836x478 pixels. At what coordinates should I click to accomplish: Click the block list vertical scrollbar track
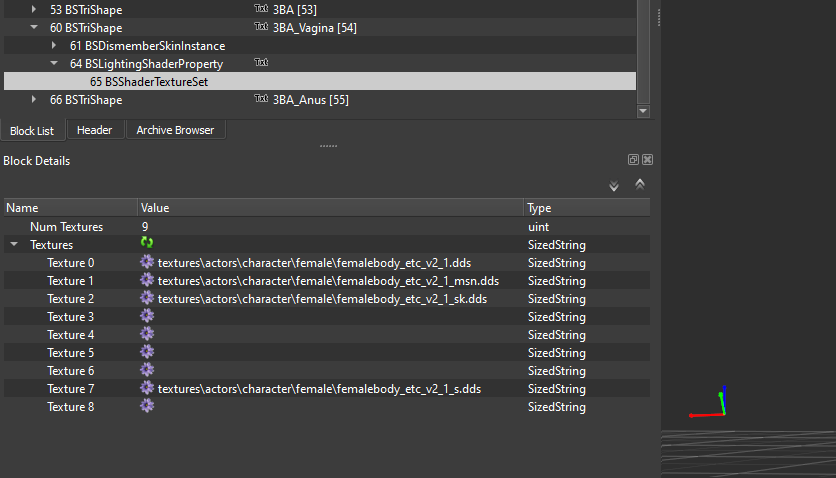pyautogui.click(x=643, y=52)
